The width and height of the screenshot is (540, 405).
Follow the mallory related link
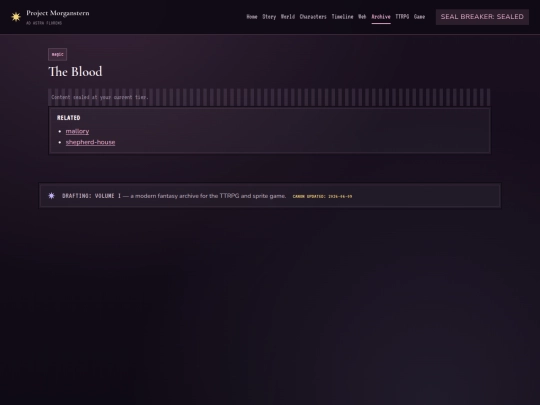coord(77,131)
